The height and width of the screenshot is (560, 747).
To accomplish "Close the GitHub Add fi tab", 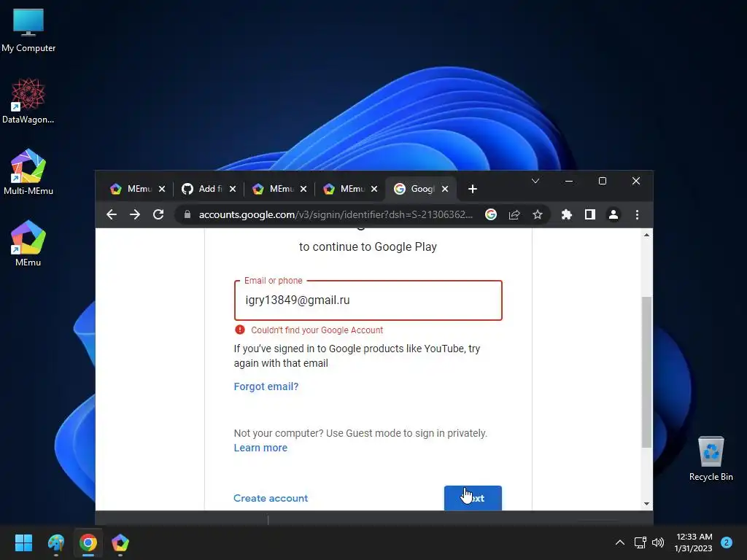I will coord(233,189).
